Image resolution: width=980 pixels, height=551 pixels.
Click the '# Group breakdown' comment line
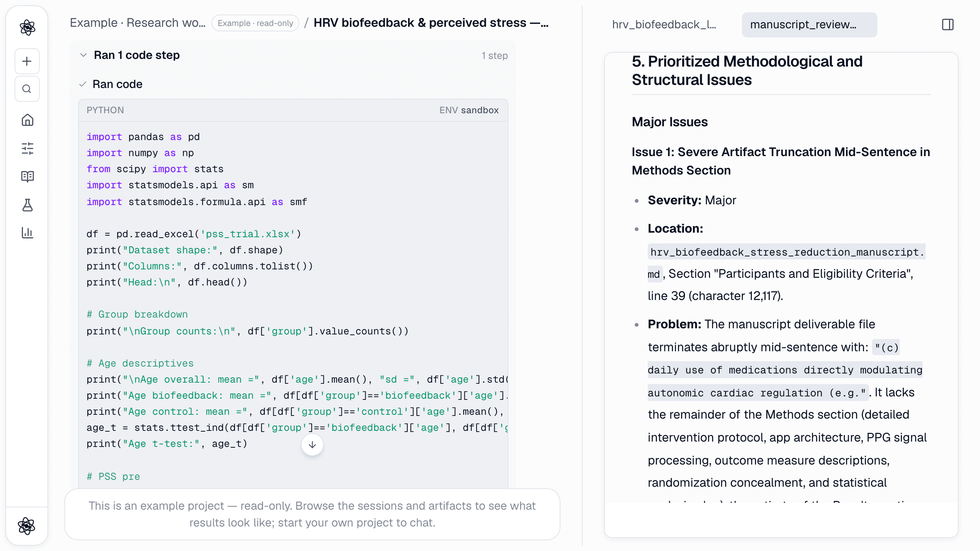click(137, 315)
